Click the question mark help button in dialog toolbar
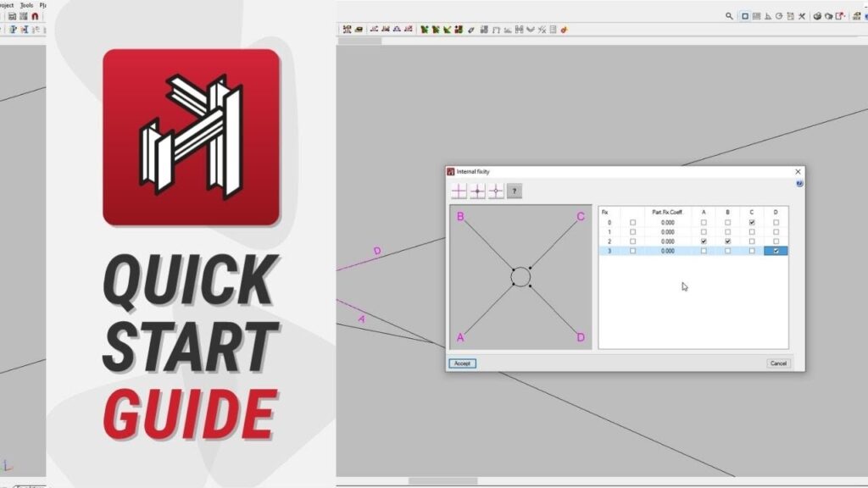The width and height of the screenshot is (868, 488). [x=515, y=191]
